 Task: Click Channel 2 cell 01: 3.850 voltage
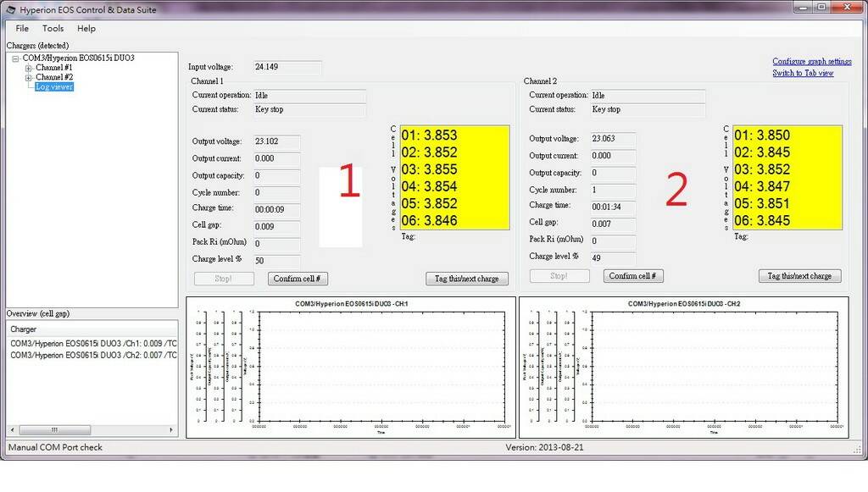[x=762, y=135]
